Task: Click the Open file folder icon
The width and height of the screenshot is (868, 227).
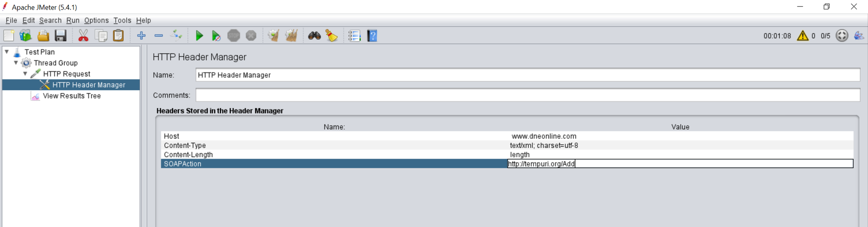Action: tap(43, 36)
